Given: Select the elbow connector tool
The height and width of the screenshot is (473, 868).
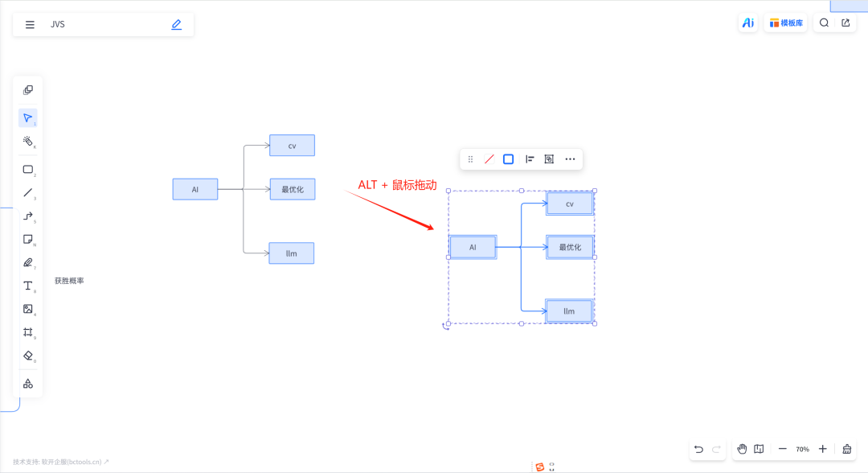Looking at the screenshot, I should tap(27, 216).
